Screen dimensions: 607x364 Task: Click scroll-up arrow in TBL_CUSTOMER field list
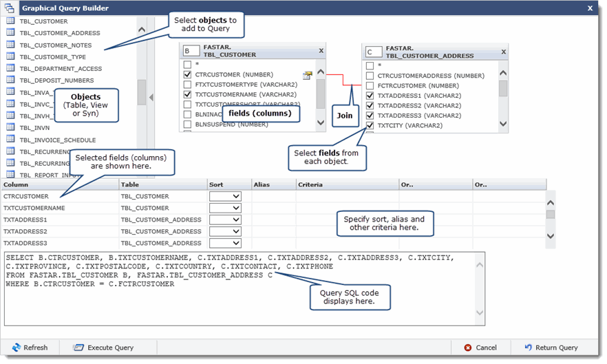(x=321, y=72)
